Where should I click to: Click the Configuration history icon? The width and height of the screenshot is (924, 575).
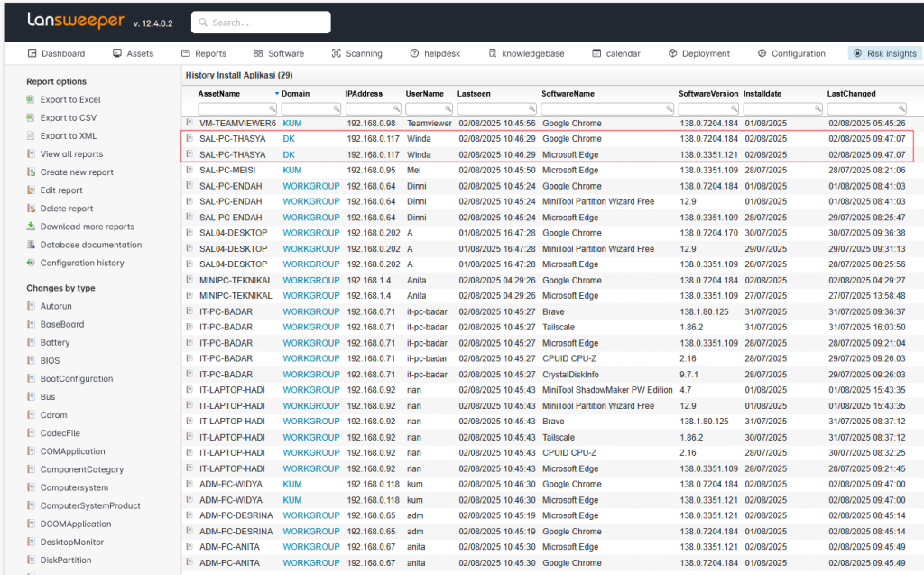(x=31, y=263)
